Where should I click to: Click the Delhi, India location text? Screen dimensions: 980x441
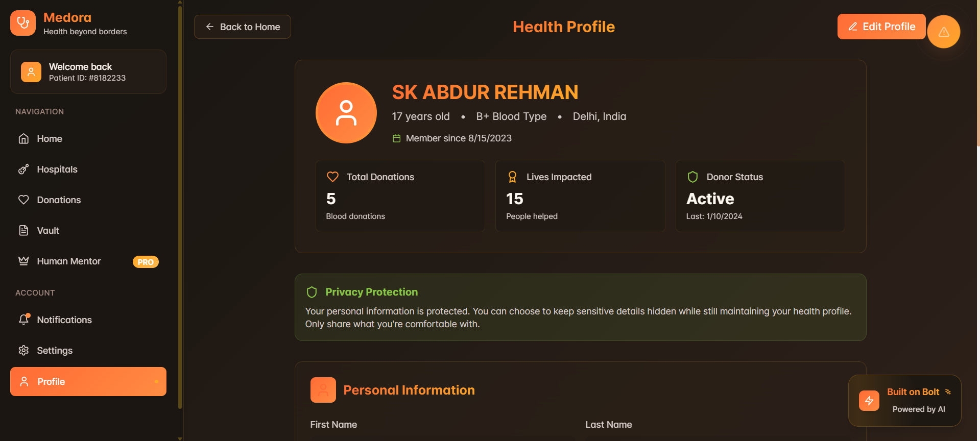pyautogui.click(x=600, y=116)
